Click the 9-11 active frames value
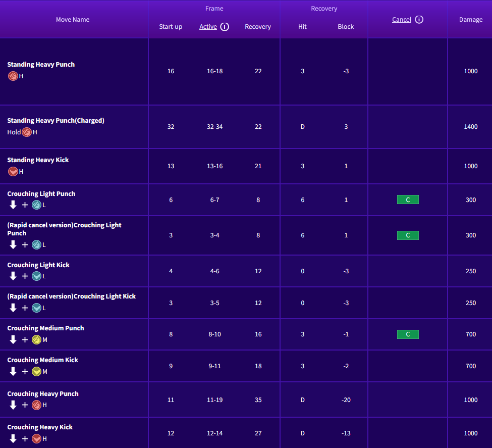Image resolution: width=492 pixels, height=448 pixels. (214, 366)
